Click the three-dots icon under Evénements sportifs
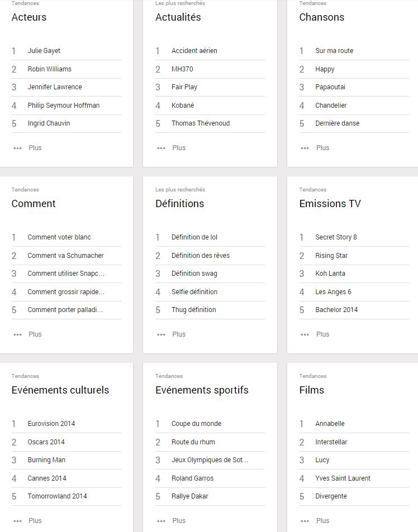The height and width of the screenshot is (532, 418). pyautogui.click(x=161, y=521)
